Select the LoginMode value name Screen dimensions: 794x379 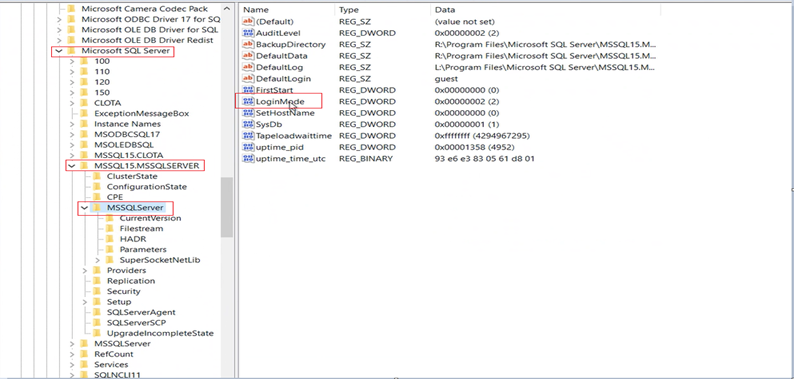coord(280,101)
